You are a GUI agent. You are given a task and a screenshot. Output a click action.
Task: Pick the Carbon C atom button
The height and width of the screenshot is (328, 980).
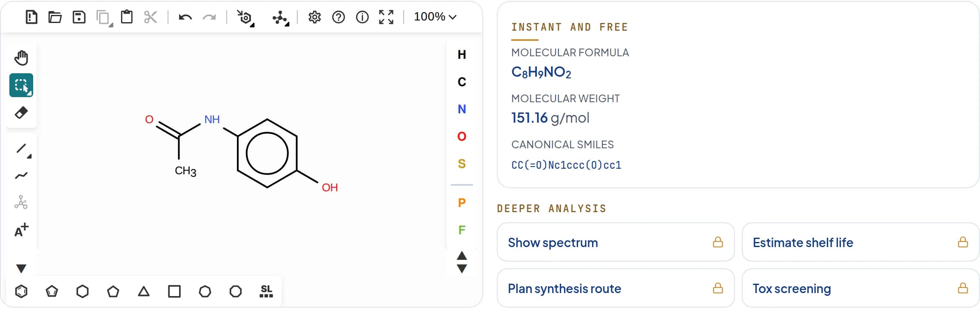462,82
